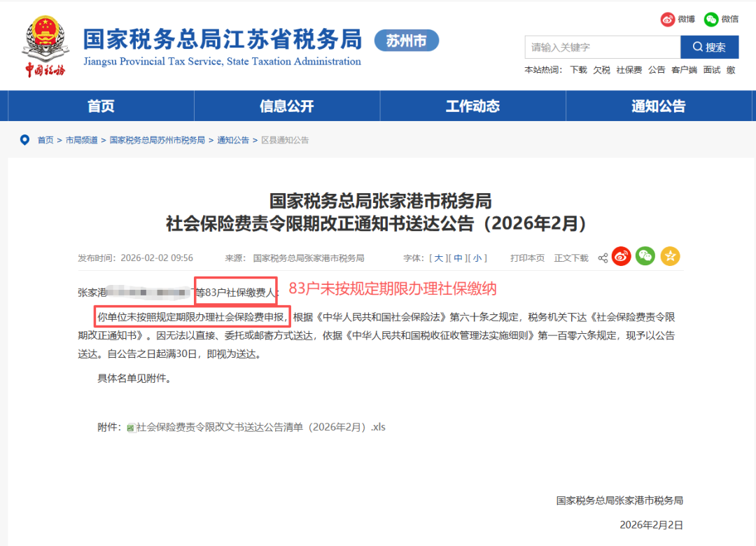
Task: Click 正文下载 to download text
Action: (x=571, y=258)
